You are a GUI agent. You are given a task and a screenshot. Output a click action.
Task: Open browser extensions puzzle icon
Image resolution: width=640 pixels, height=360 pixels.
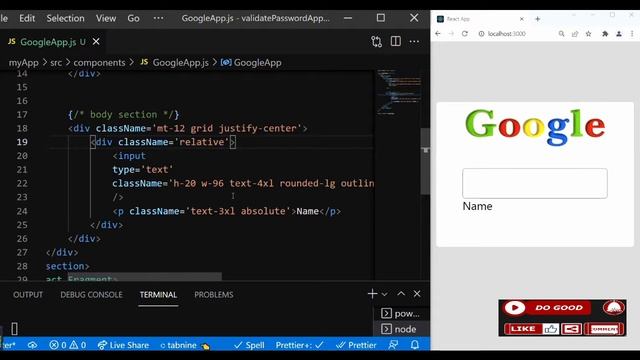click(x=605, y=34)
